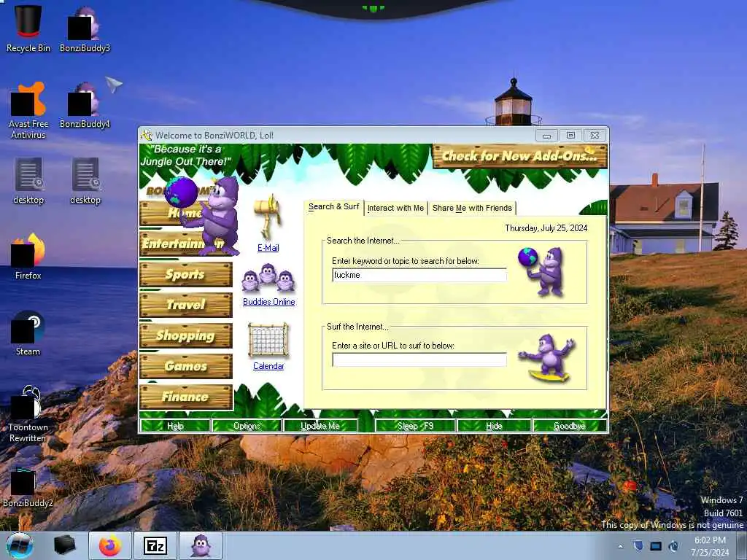Click the Thursday, July 25, 2024 date text
Screen dimensions: 747x560
(546, 228)
